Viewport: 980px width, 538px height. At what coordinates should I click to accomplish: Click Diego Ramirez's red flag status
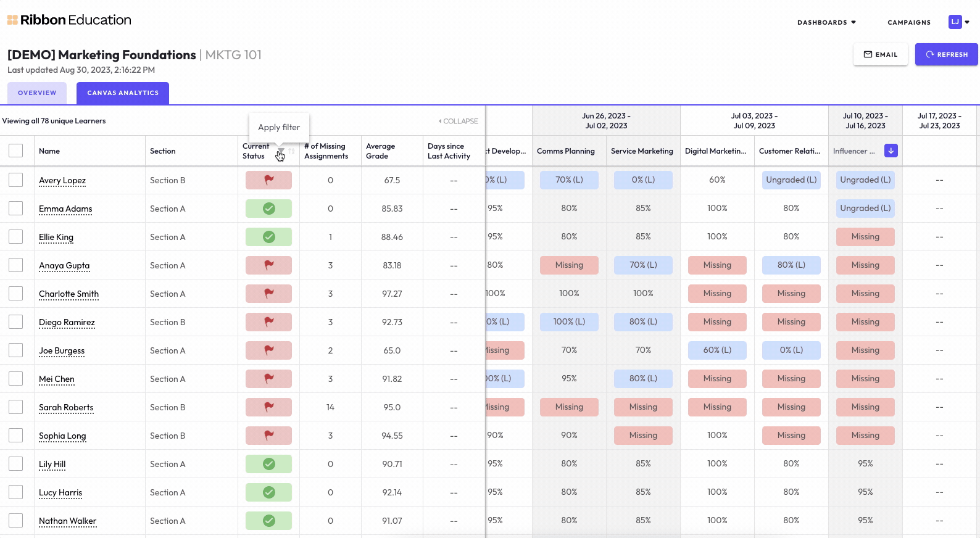pos(268,322)
